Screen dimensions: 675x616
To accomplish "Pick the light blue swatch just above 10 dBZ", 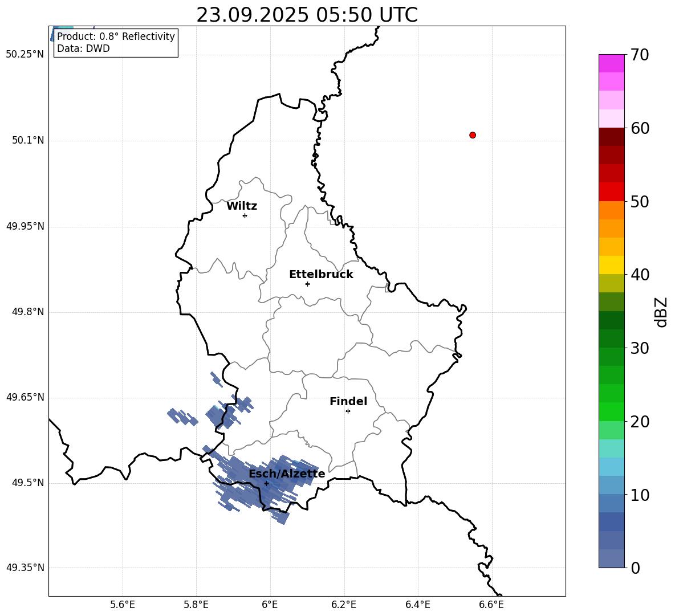I will (x=611, y=486).
